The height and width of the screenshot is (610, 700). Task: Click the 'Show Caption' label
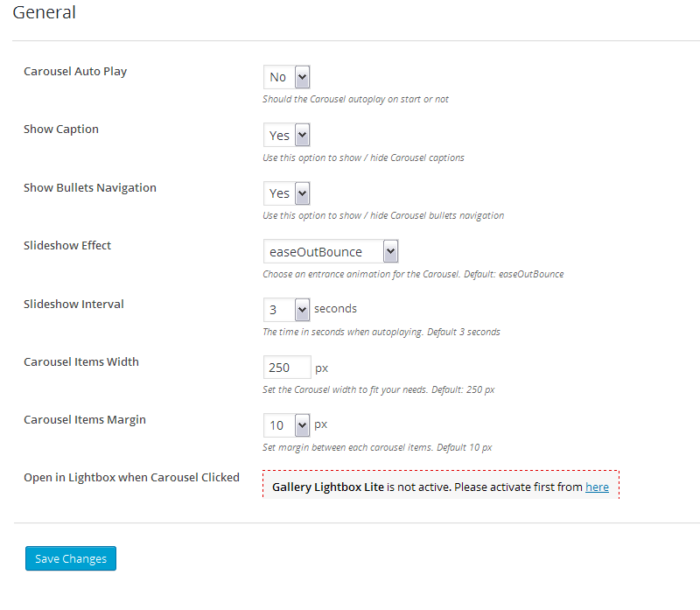pos(61,129)
